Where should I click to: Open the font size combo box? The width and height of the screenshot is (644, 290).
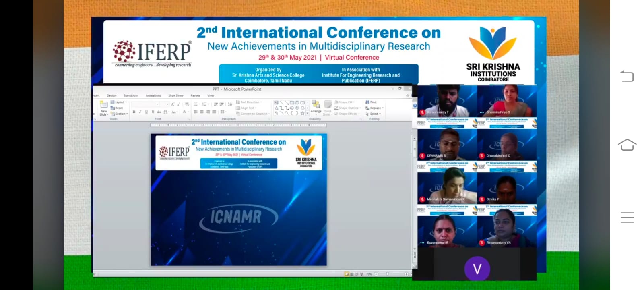[x=165, y=104]
